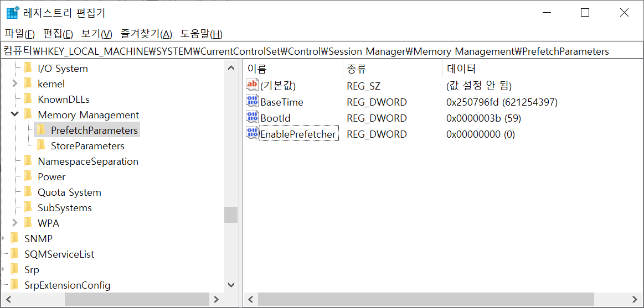
Task: Click the EnablePrefetcher DWORD value icon
Action: tap(253, 133)
